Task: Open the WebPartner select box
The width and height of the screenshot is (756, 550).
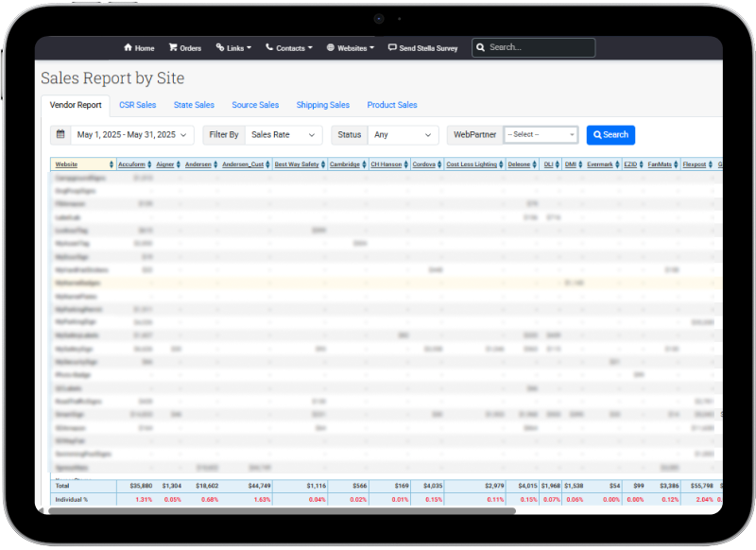Action: (x=541, y=135)
